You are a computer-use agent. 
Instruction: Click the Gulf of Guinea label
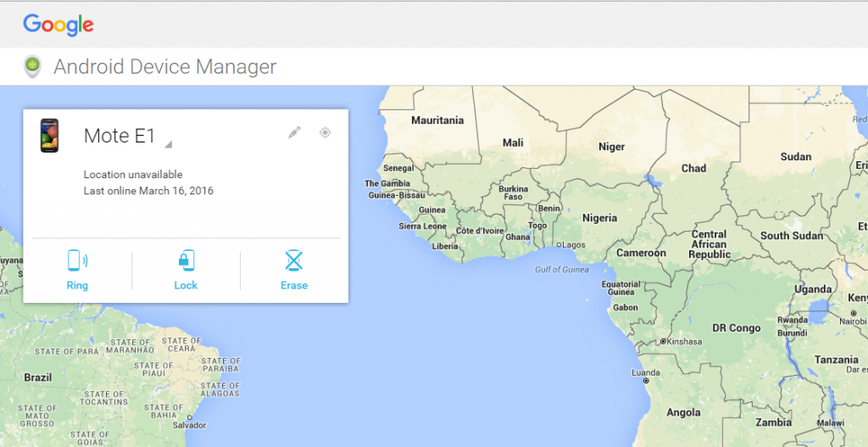click(x=561, y=270)
